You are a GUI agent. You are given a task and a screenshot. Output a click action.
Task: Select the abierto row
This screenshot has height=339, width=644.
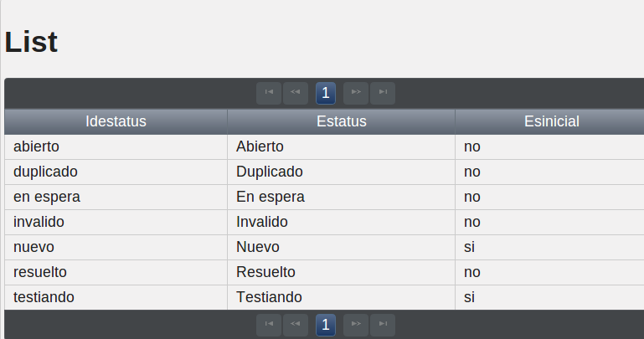click(324, 147)
